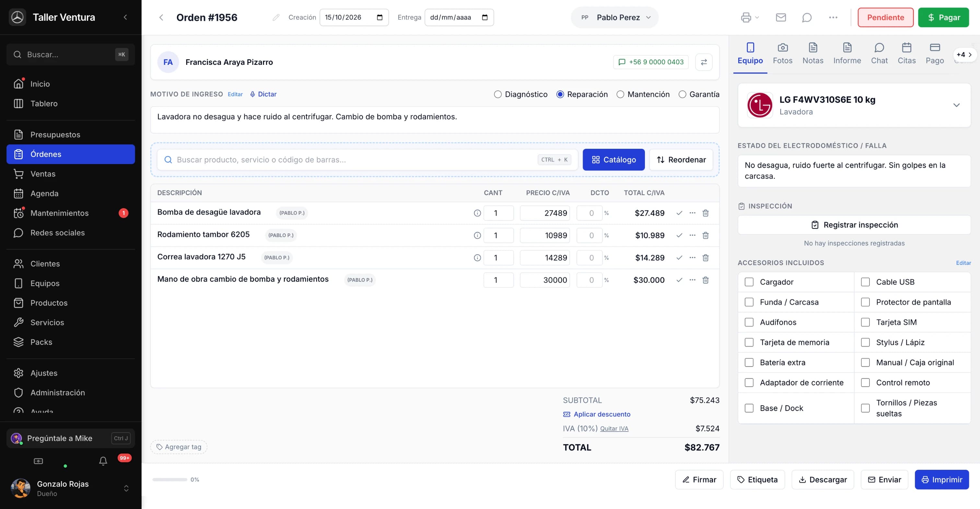
Task: Click the pencil icon beside Orden #1956
Action: click(276, 18)
